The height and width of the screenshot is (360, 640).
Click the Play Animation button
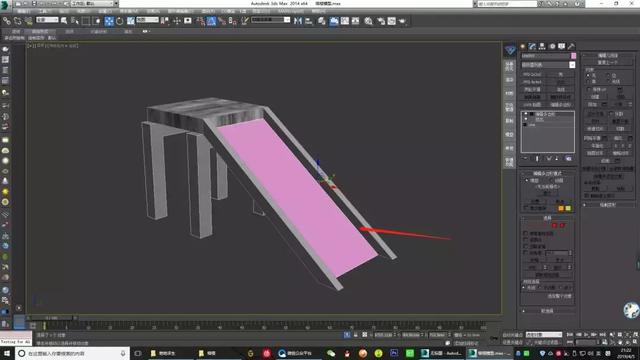click(x=586, y=335)
